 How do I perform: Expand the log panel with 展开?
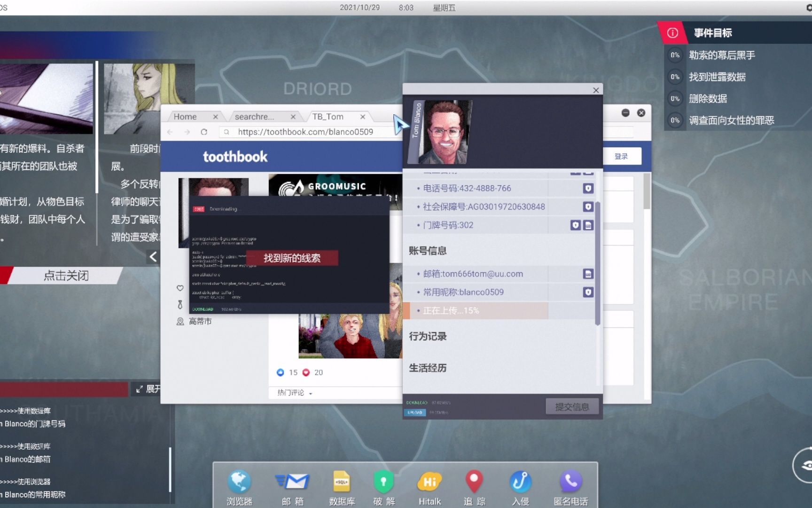pyautogui.click(x=148, y=389)
